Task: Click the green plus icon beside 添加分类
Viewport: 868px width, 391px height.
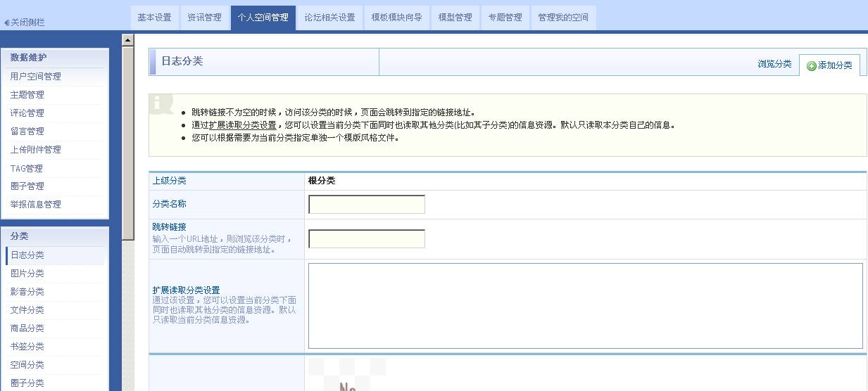Action: click(812, 66)
